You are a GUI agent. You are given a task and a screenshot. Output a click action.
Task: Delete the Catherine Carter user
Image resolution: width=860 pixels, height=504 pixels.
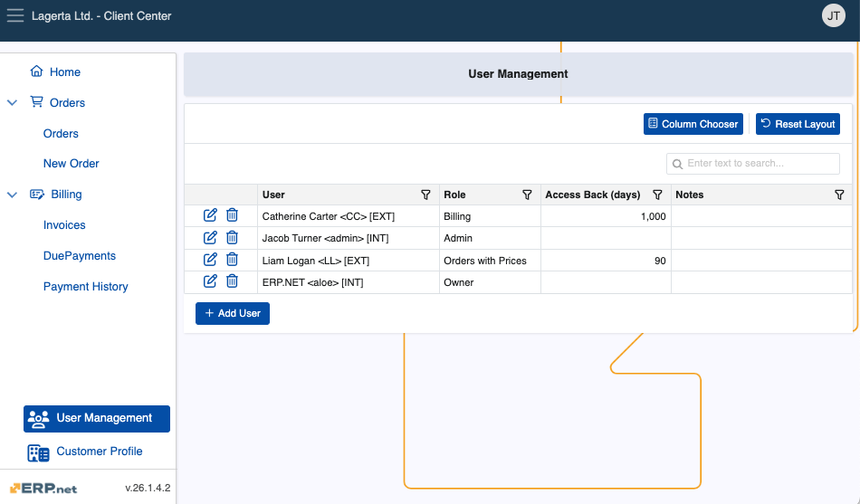232,215
